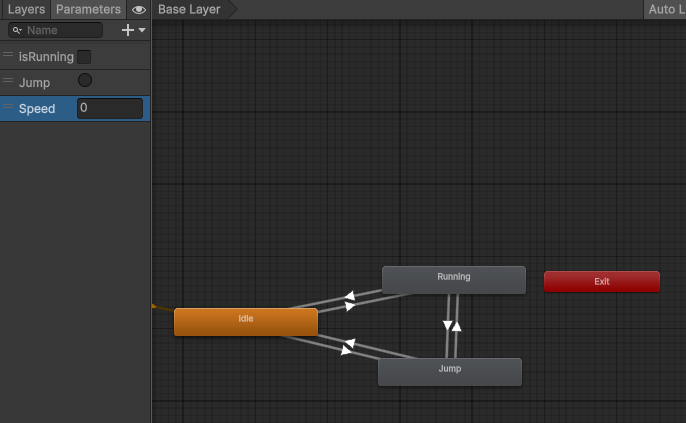Select the red Exit node

pos(602,281)
